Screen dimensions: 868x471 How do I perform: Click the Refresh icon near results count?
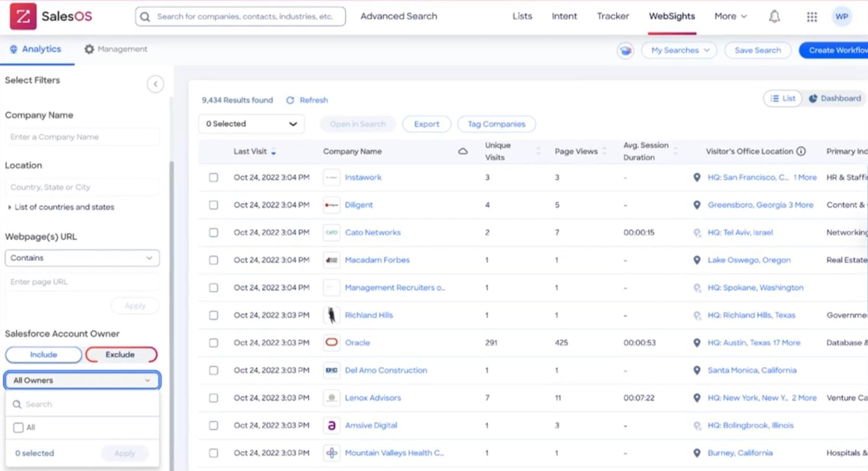pyautogui.click(x=290, y=100)
